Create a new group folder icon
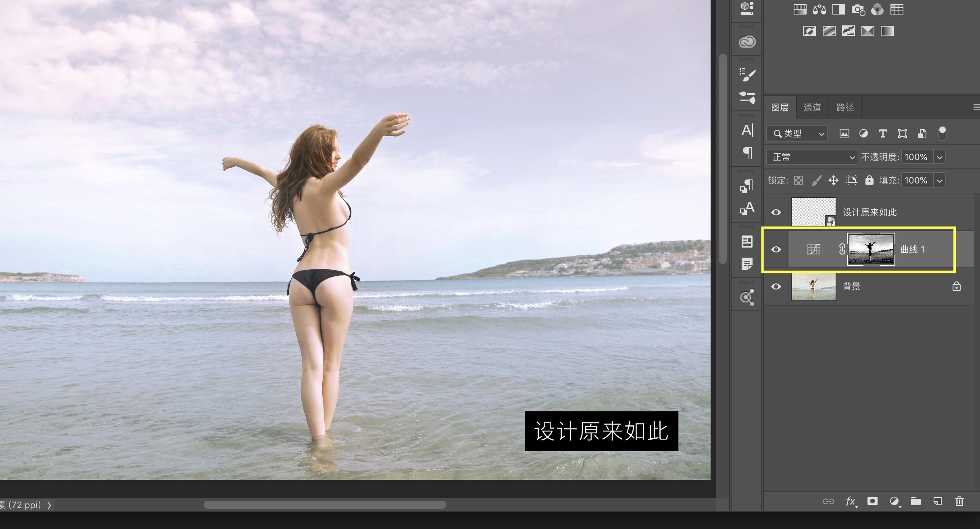This screenshot has width=980, height=529. (x=915, y=501)
